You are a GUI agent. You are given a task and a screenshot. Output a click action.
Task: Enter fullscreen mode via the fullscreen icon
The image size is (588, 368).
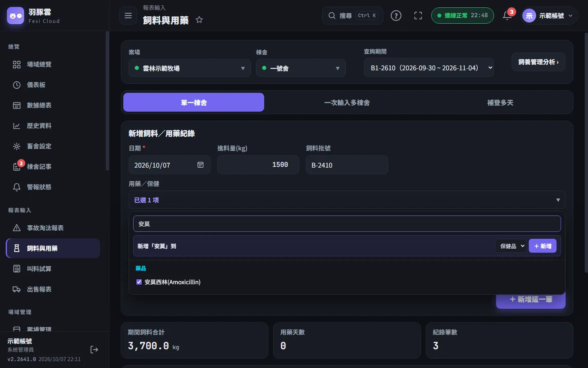point(418,16)
